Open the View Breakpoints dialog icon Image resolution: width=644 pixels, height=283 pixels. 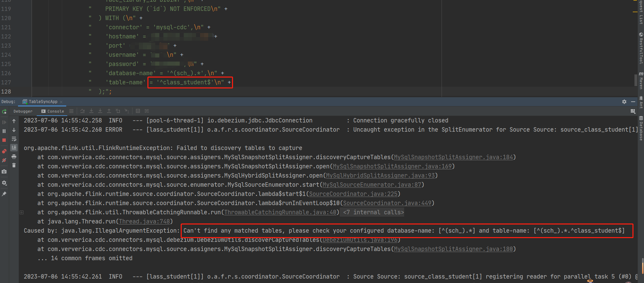[x=4, y=151]
